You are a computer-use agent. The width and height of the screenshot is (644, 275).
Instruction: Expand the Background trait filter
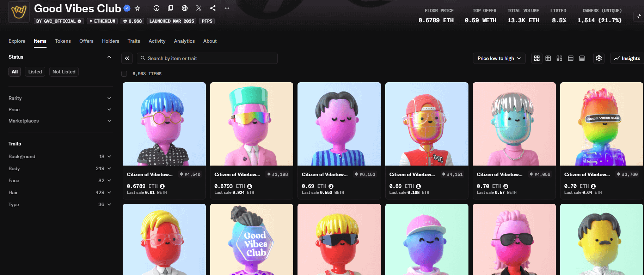point(60,156)
